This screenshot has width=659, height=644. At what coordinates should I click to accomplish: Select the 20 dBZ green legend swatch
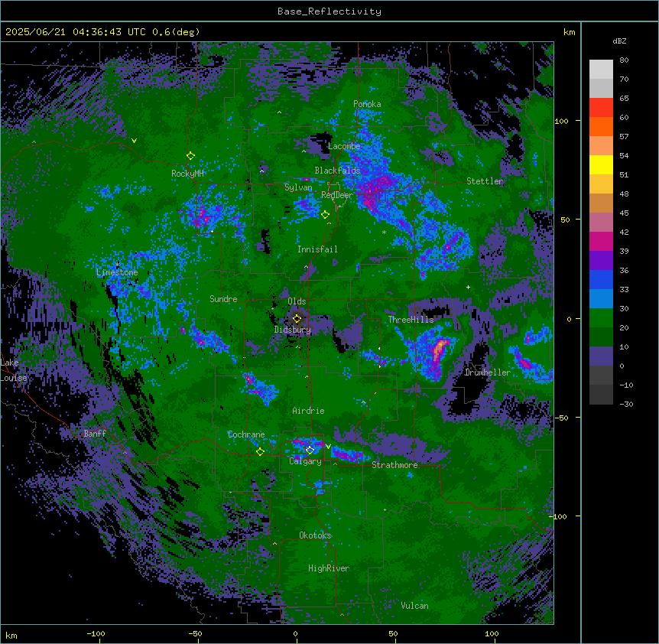[x=601, y=337]
